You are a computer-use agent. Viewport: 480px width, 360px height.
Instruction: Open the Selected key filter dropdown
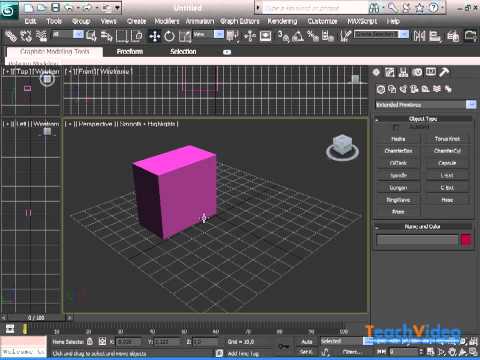(x=341, y=341)
